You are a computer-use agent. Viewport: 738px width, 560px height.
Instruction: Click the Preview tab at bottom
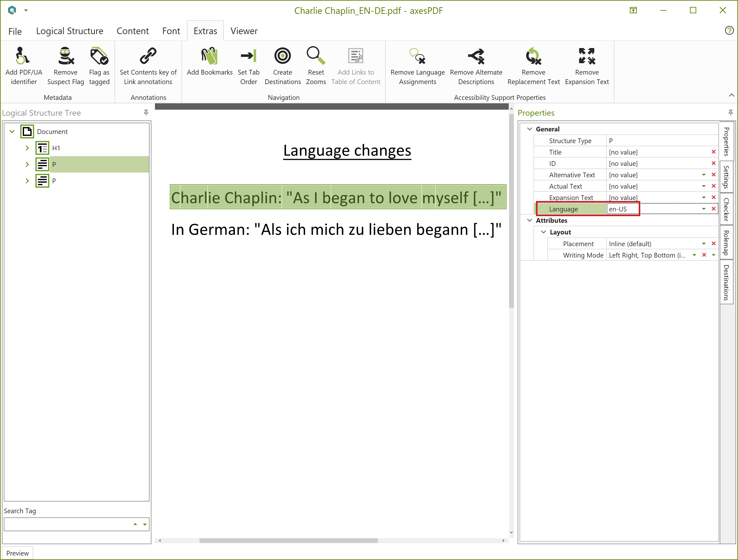pyautogui.click(x=17, y=553)
